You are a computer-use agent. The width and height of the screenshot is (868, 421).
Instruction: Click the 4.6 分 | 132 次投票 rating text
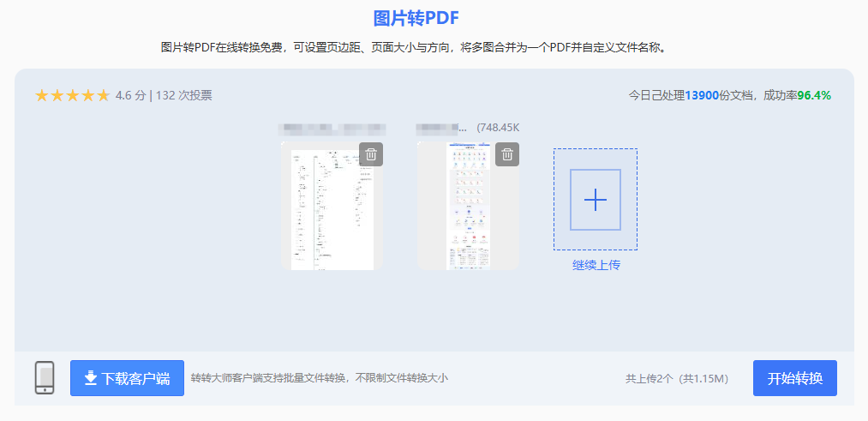tap(164, 95)
